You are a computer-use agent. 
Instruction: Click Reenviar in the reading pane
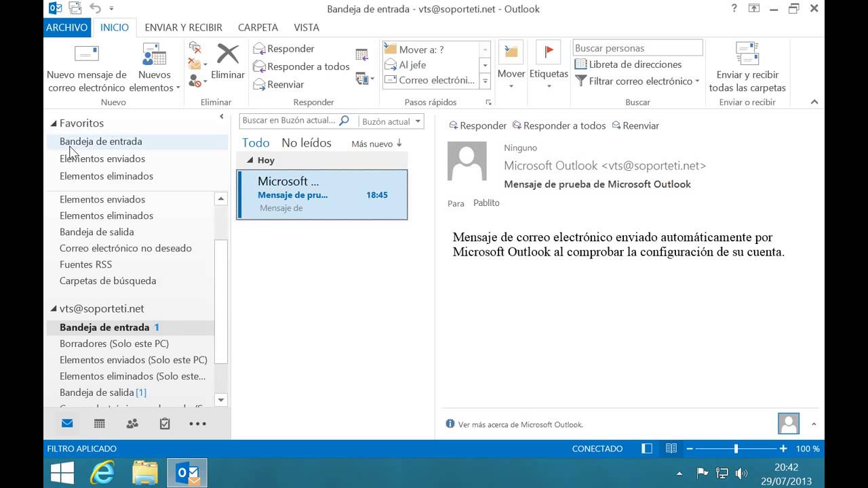click(x=635, y=125)
